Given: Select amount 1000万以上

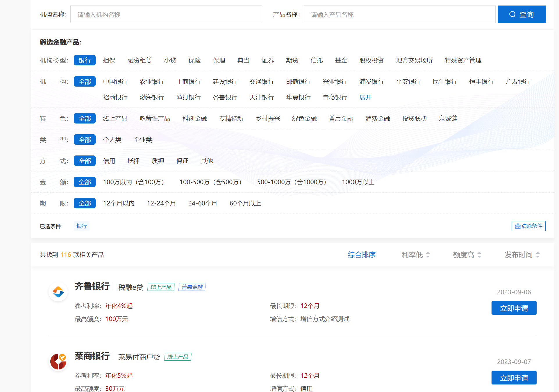Looking at the screenshot, I should point(358,182).
